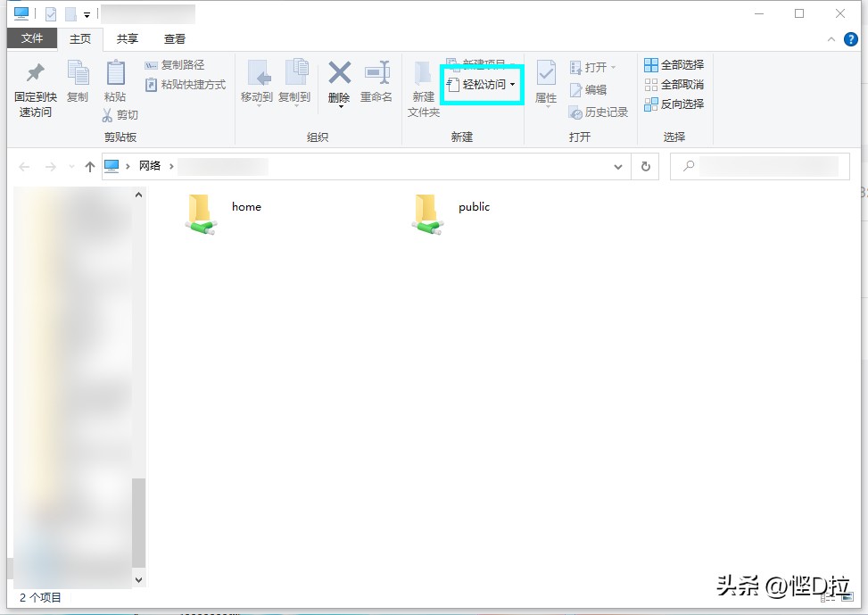
Task: Click History (历史记录) item
Action: (599, 112)
